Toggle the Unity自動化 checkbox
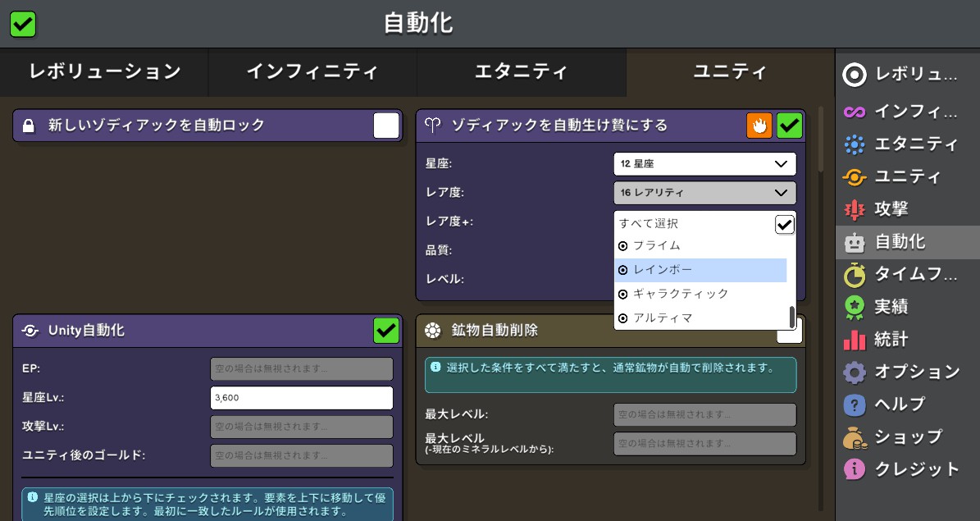Viewport: 980px width, 521px height. coord(386,331)
